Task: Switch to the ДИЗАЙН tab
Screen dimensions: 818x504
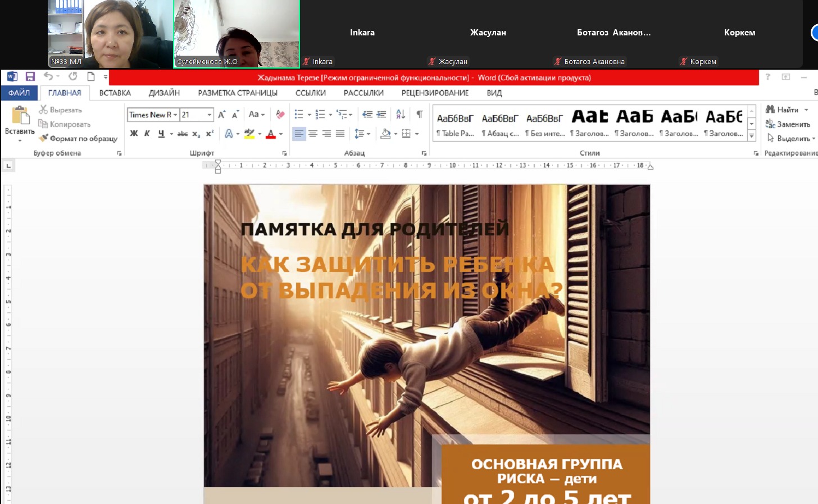Action: click(x=164, y=93)
